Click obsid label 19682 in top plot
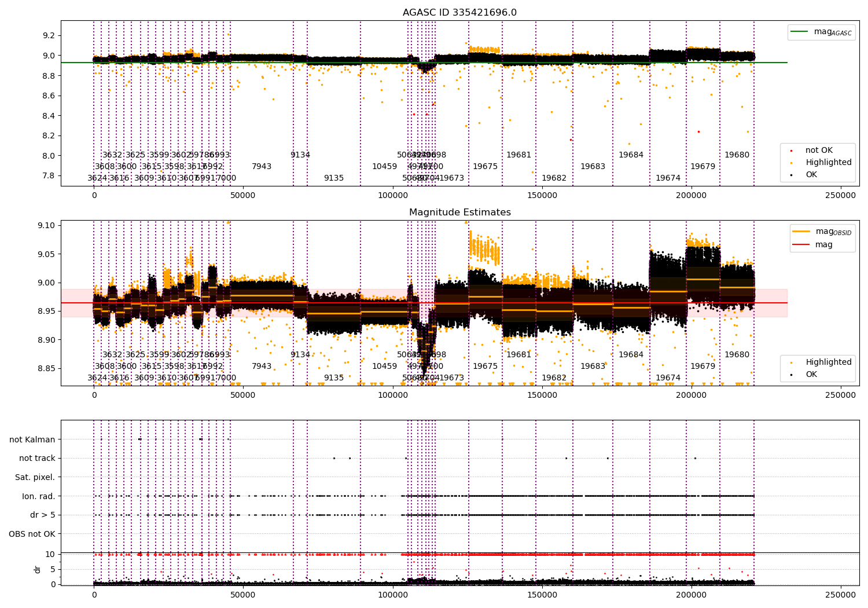 click(x=554, y=178)
